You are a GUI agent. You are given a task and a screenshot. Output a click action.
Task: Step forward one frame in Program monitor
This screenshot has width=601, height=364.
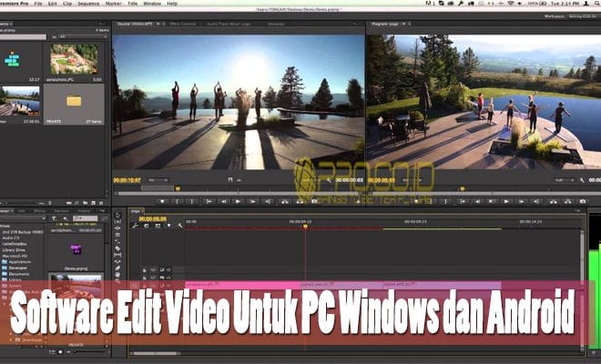[522, 201]
